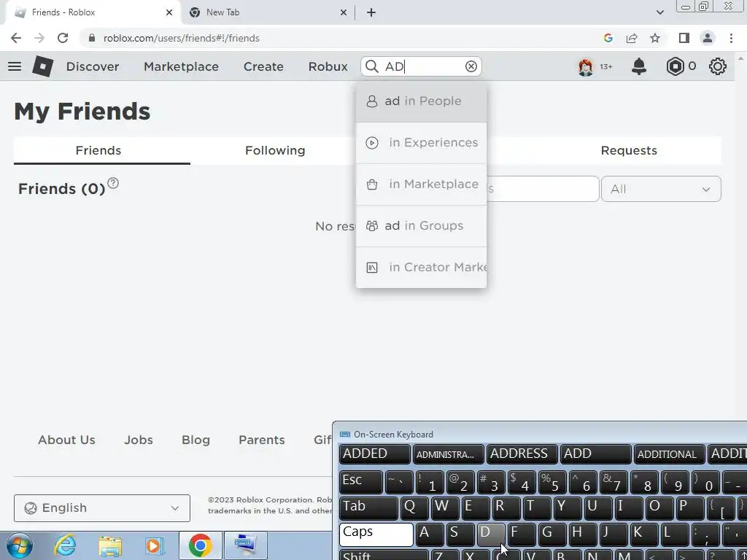Viewport: 747px width, 560px height.
Task: Switch to the New Tab browser tab
Action: (x=268, y=13)
